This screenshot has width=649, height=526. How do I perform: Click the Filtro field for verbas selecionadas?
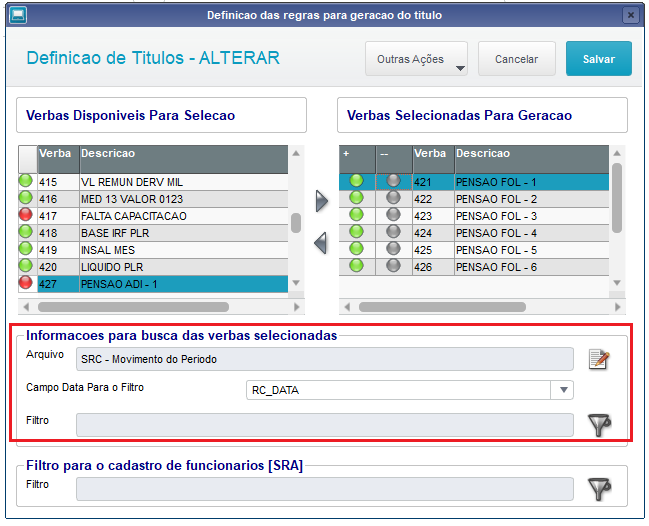coord(325,425)
